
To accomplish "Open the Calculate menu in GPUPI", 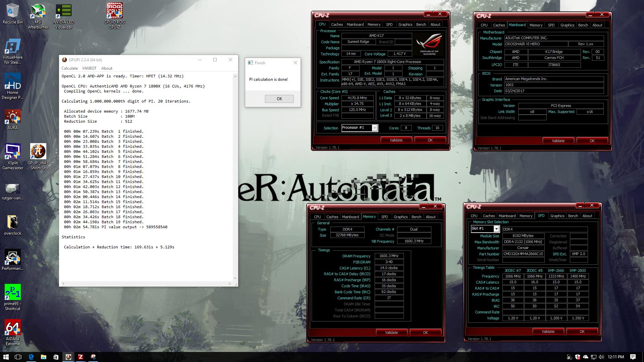I will tap(69, 68).
